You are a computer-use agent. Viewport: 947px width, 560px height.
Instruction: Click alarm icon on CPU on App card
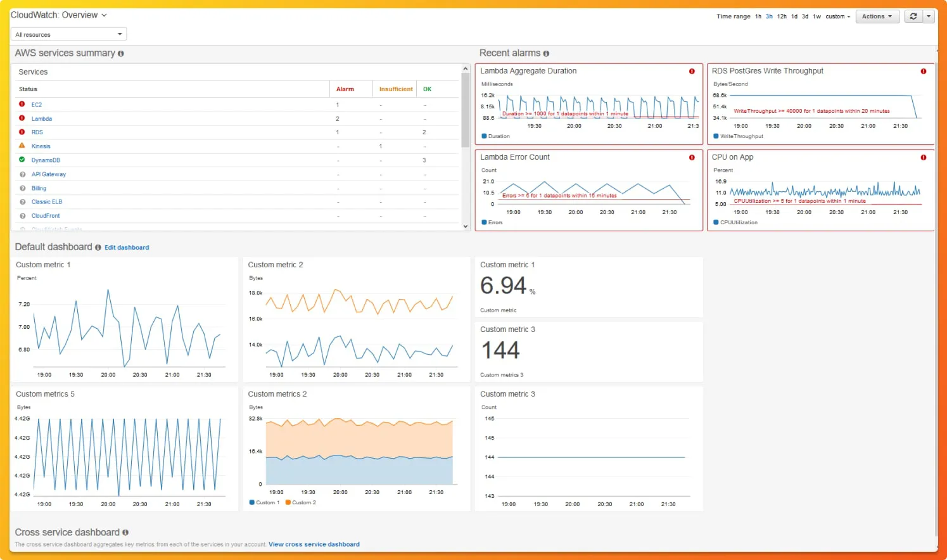pyautogui.click(x=924, y=157)
